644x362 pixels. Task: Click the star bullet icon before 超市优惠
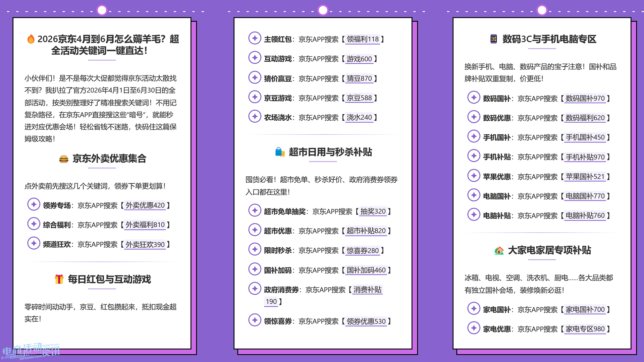coord(255,230)
